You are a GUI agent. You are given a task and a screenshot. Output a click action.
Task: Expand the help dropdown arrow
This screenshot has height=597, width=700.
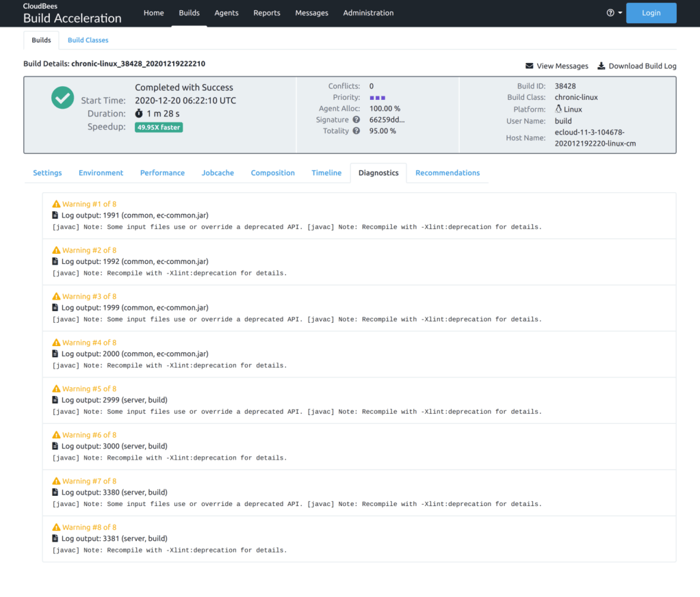click(x=620, y=13)
